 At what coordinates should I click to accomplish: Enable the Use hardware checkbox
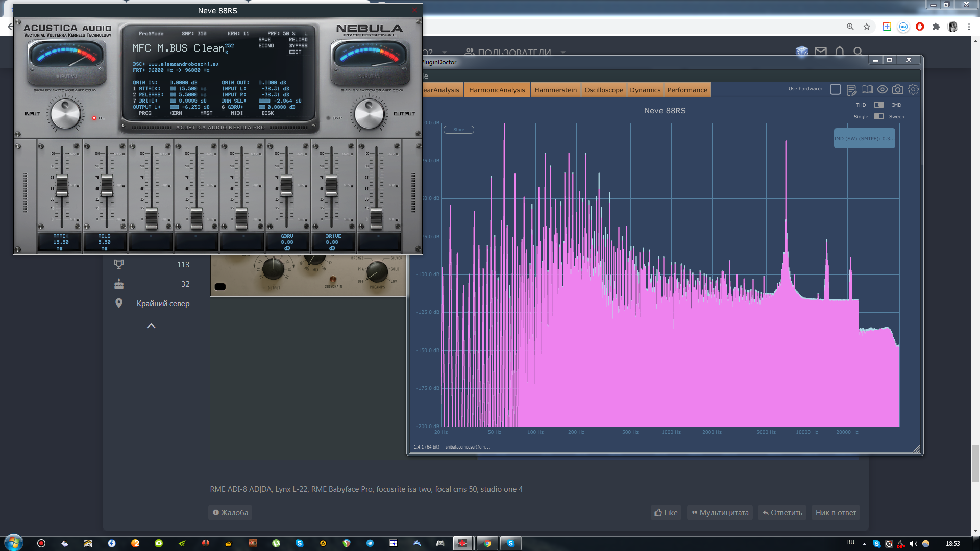tap(836, 89)
